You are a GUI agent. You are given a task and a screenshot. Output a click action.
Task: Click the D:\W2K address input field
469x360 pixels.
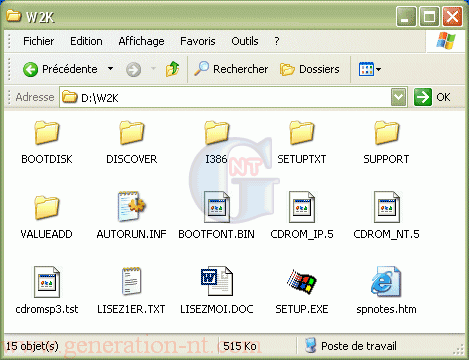tap(233, 97)
